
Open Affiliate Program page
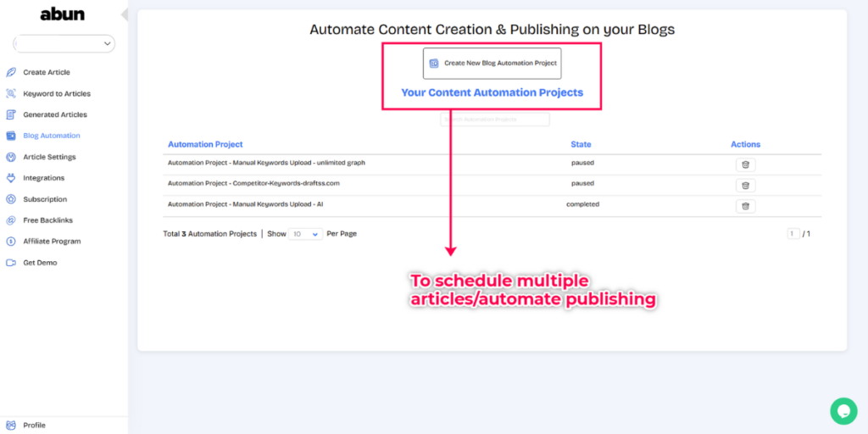click(52, 242)
